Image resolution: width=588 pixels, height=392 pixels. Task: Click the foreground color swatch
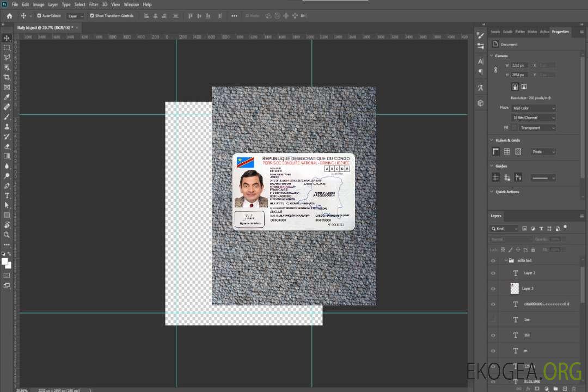coord(4,261)
